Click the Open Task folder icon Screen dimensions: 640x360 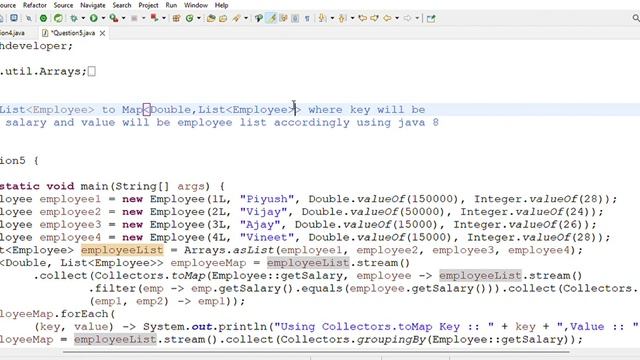tap(223, 18)
